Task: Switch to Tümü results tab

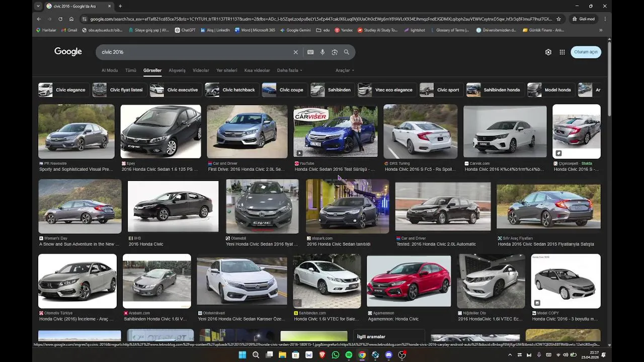Action: click(131, 70)
